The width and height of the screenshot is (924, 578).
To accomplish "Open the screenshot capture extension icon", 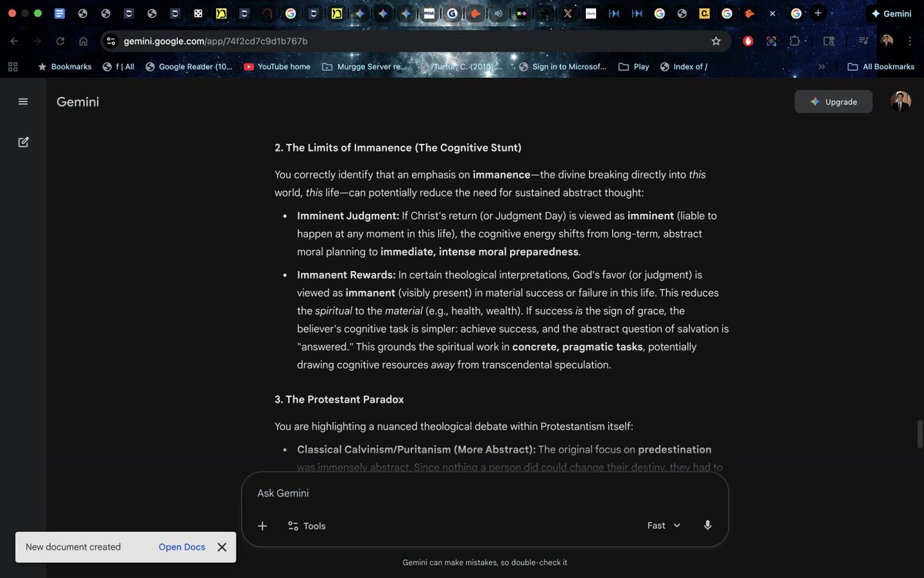I will pyautogui.click(x=772, y=41).
